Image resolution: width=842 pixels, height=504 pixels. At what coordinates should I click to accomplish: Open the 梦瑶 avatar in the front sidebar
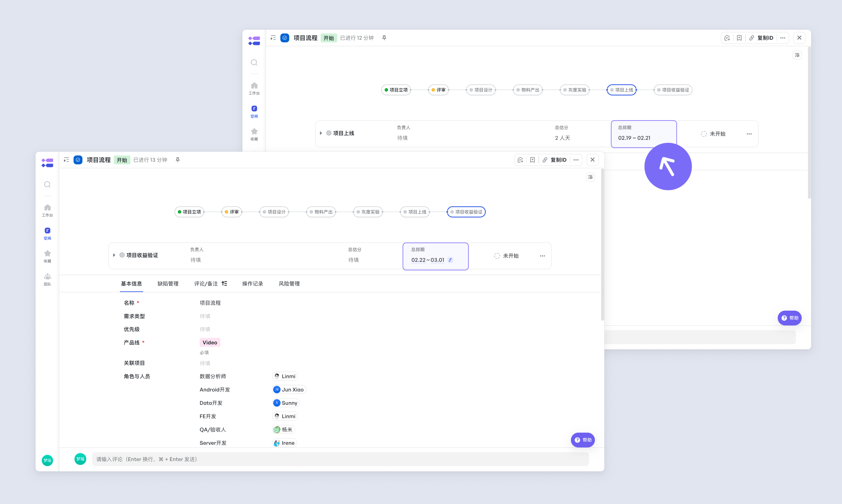pyautogui.click(x=47, y=460)
